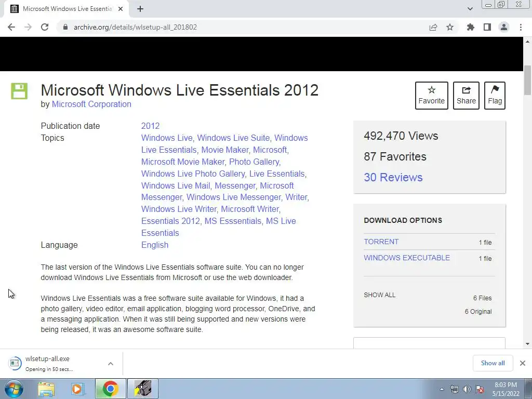Flag this item with the Flag button
This screenshot has width=532, height=399.
pos(495,96)
